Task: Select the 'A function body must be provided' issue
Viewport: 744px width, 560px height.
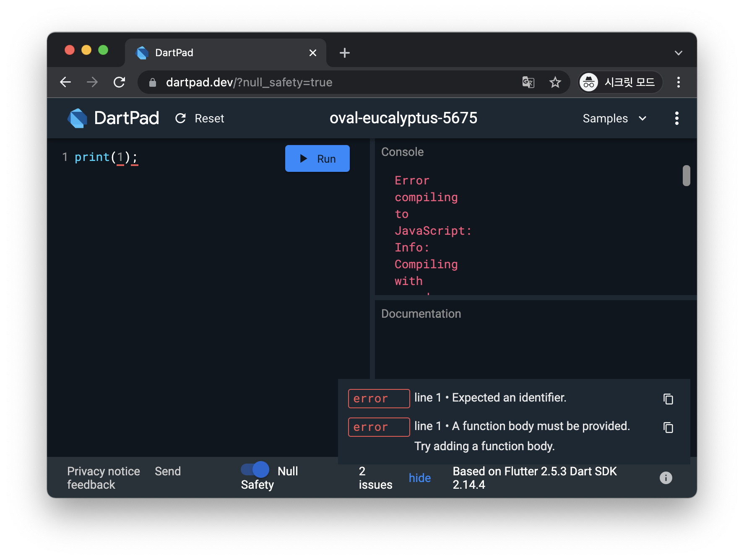Action: [x=522, y=436]
